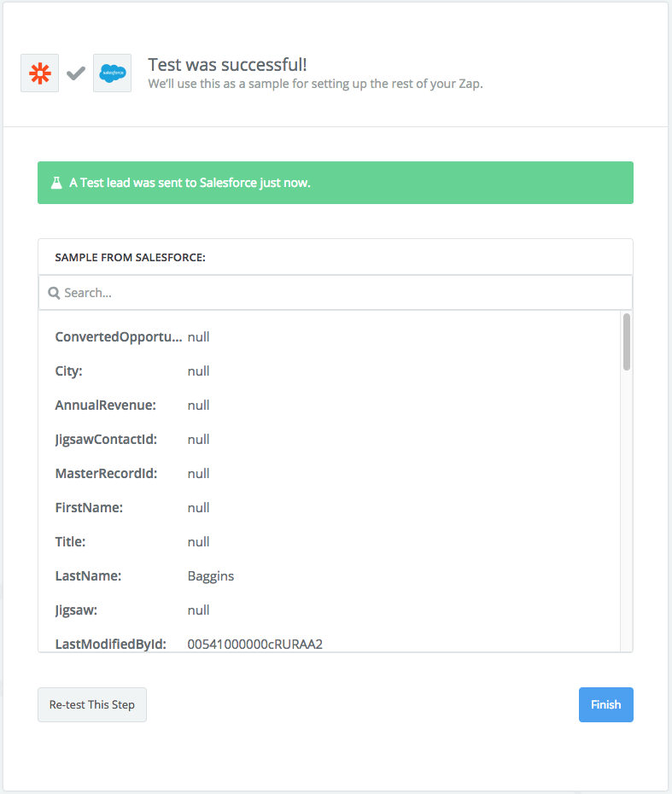
Task: Click the Sample From Salesforce header
Action: tap(130, 257)
